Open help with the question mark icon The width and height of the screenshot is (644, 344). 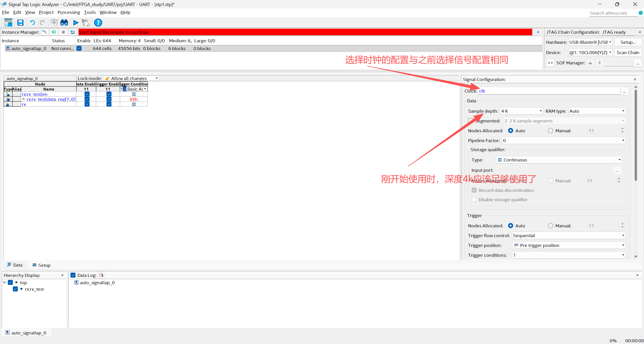pos(98,23)
